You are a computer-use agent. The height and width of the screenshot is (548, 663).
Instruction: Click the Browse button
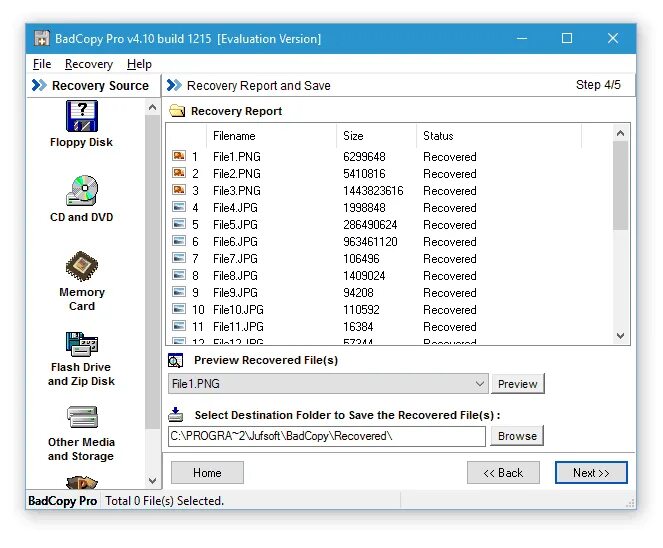tap(517, 436)
